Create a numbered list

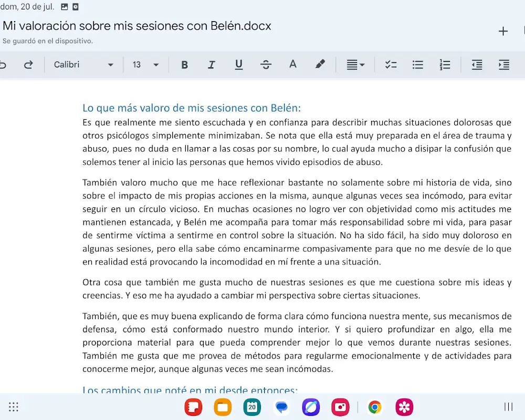[x=445, y=65]
